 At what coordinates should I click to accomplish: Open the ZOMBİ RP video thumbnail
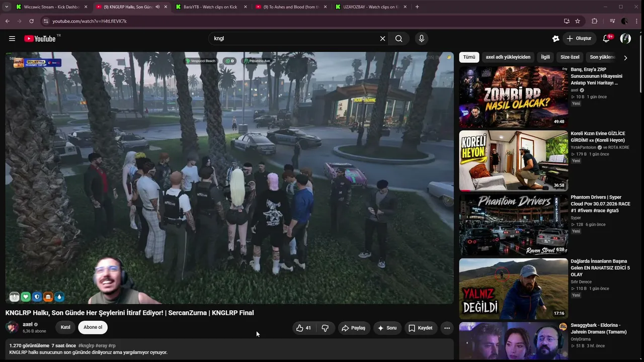(513, 97)
